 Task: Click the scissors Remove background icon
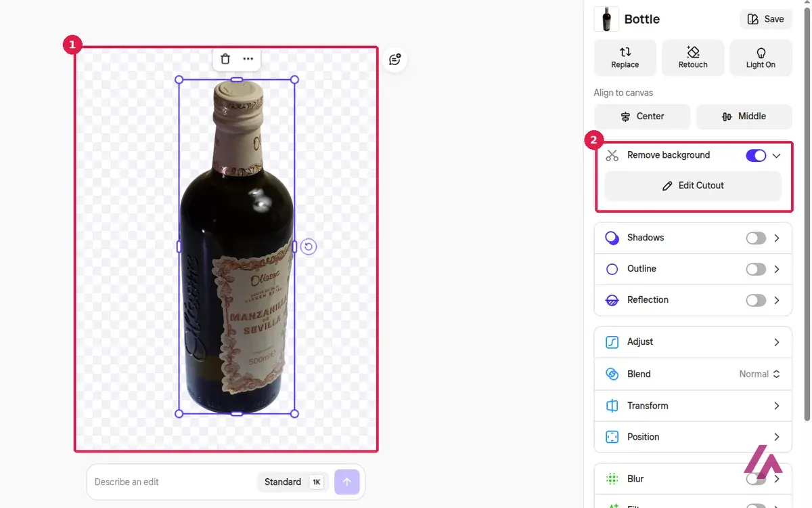coord(612,155)
